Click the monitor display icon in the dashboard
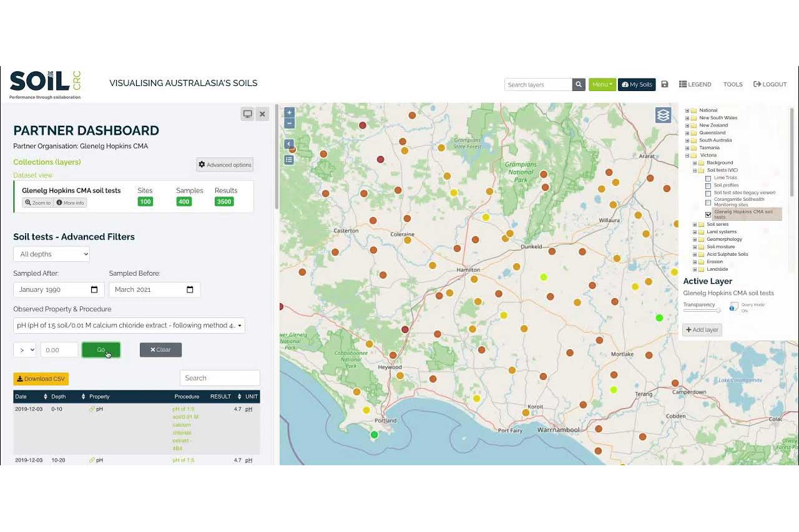 point(248,114)
